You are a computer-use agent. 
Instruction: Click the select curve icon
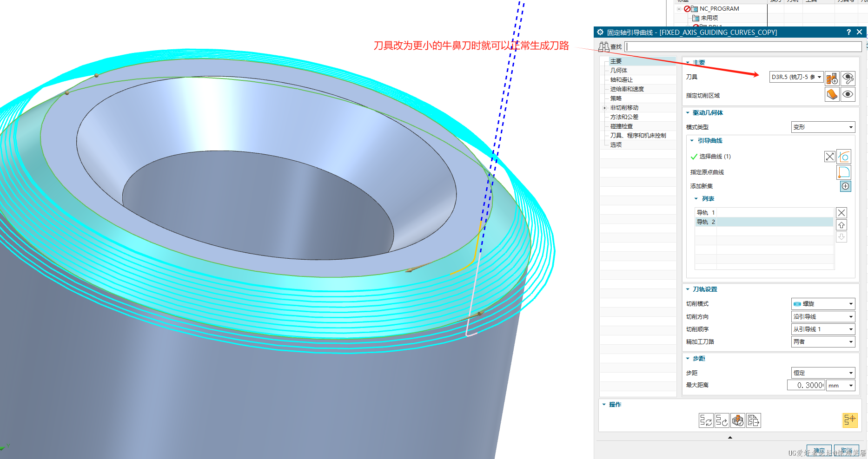coord(844,157)
